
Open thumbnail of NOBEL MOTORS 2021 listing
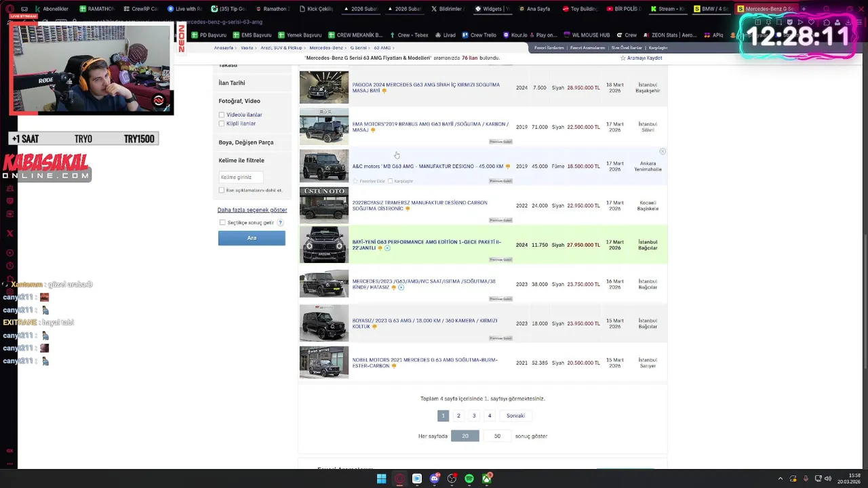pyautogui.click(x=324, y=363)
